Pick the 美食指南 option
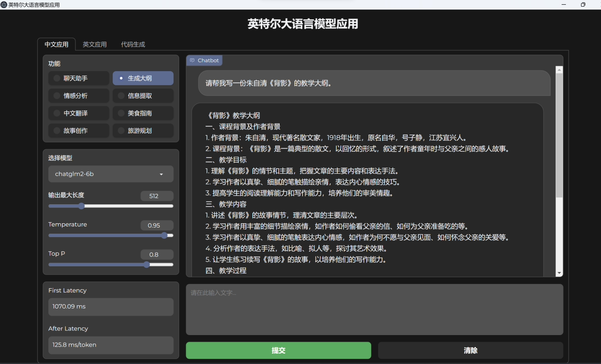 pos(143,113)
